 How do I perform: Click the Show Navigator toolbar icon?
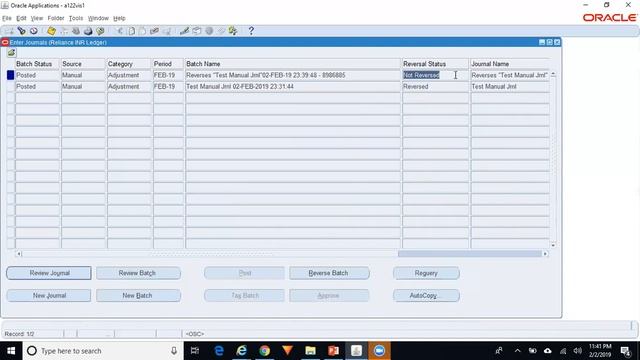point(33,31)
